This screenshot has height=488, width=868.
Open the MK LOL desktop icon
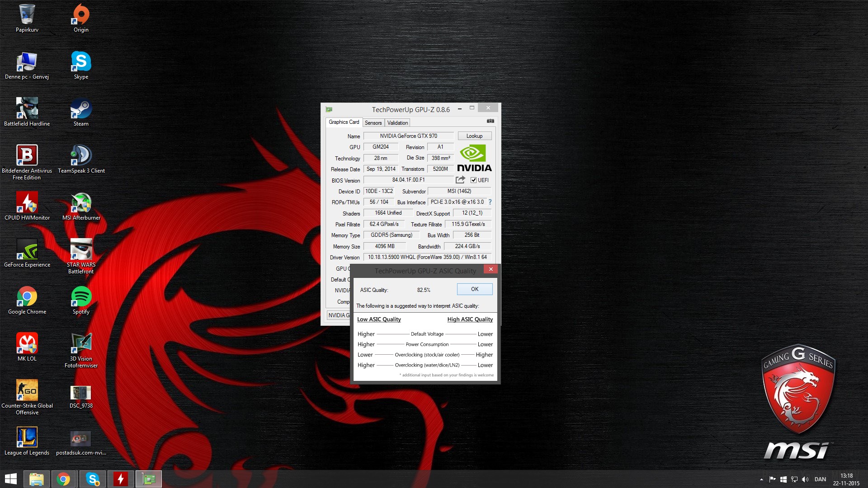27,347
